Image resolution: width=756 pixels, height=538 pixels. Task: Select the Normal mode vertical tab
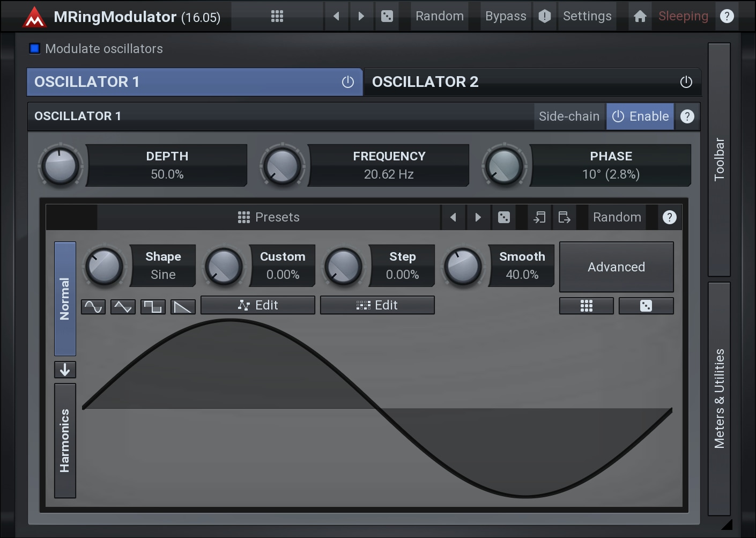tap(65, 299)
